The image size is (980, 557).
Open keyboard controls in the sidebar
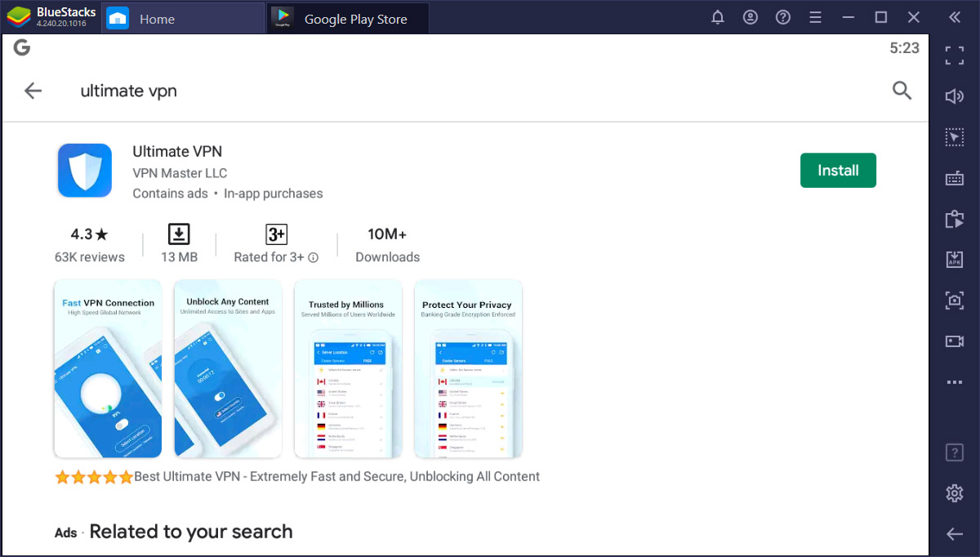click(x=954, y=178)
